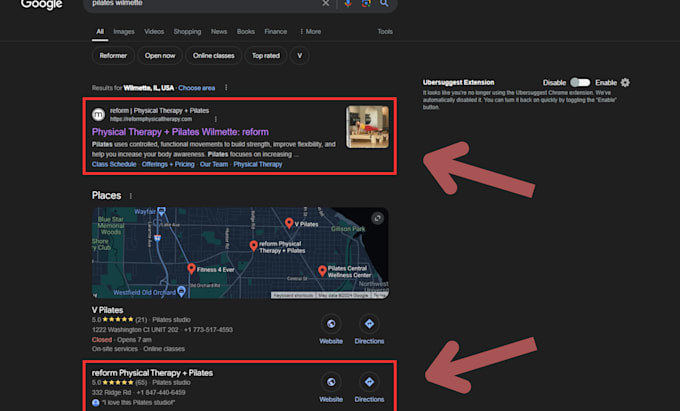Image resolution: width=680 pixels, height=411 pixels.
Task: Click the Fitness 4 Ever map pin
Action: (191, 269)
